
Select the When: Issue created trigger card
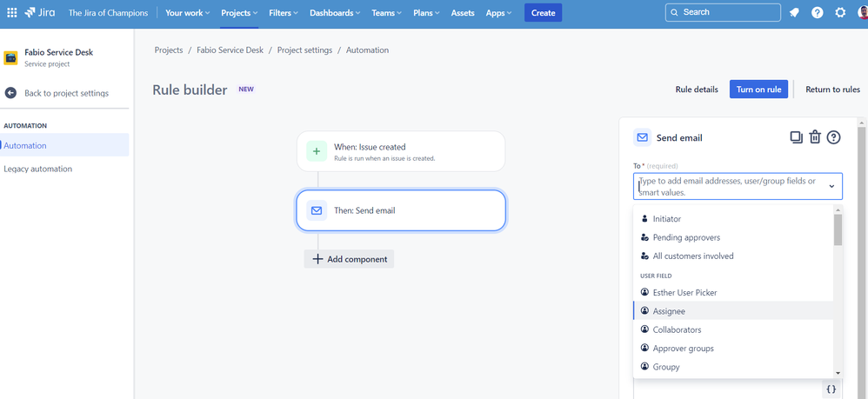pyautogui.click(x=401, y=151)
